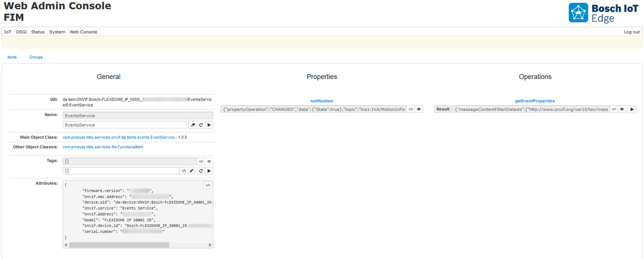Click the pencil edit icon for Tags
This screenshot has height=259, width=644.
click(192, 171)
